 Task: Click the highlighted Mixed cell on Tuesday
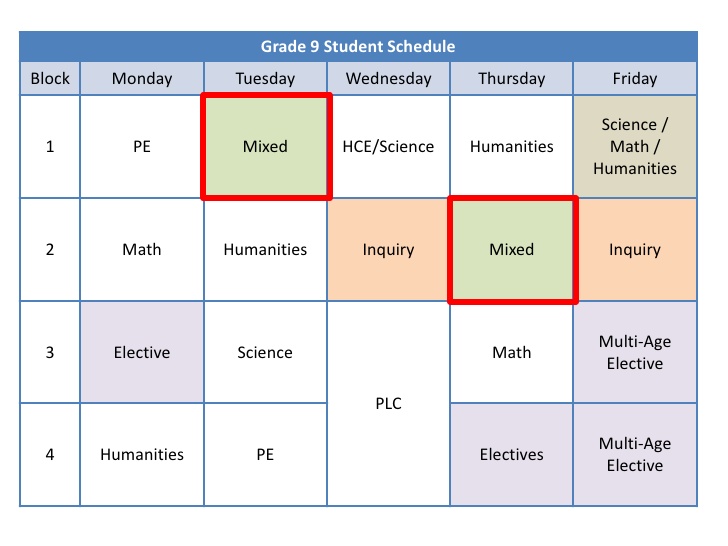[x=265, y=147]
